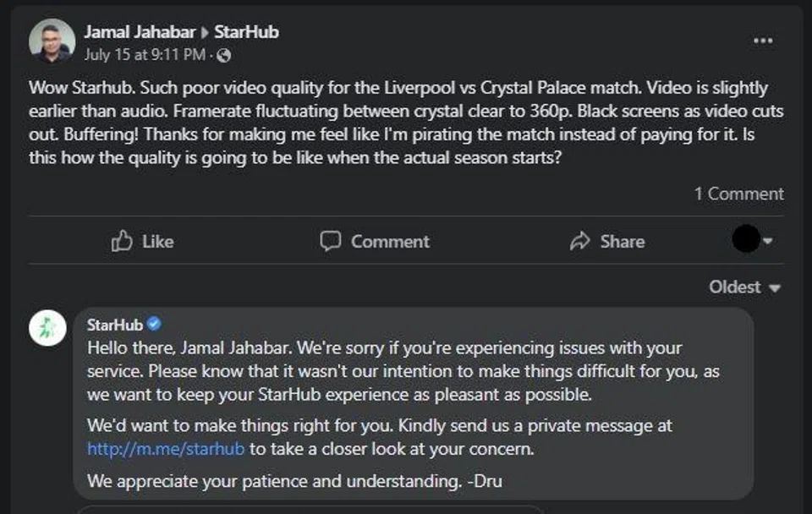Show comments via the 1 Comment link
The width and height of the screenshot is (812, 514).
coord(738,194)
